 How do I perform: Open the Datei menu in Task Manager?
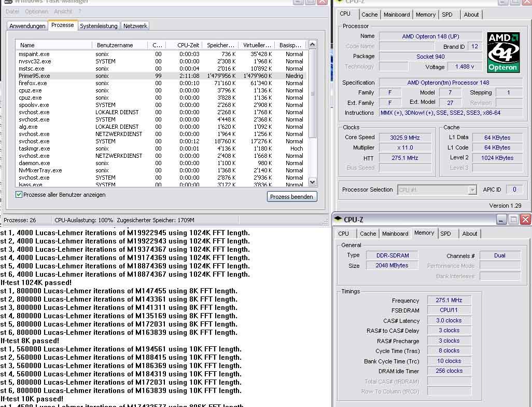(x=12, y=11)
